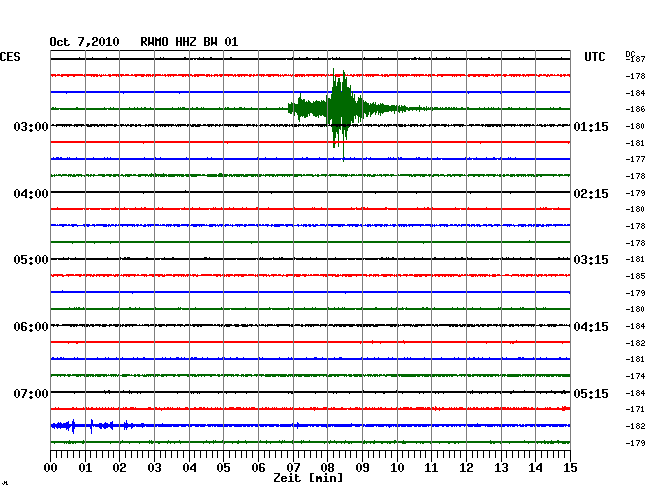Click the Zeit [min] axis title
The height and width of the screenshot is (494, 650).
(308, 478)
